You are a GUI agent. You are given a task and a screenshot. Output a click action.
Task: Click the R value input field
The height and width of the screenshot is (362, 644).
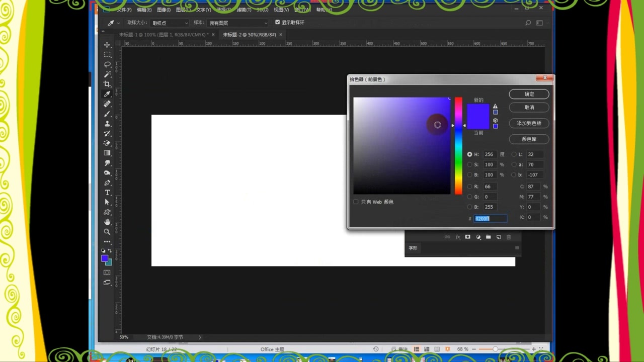[x=491, y=187]
